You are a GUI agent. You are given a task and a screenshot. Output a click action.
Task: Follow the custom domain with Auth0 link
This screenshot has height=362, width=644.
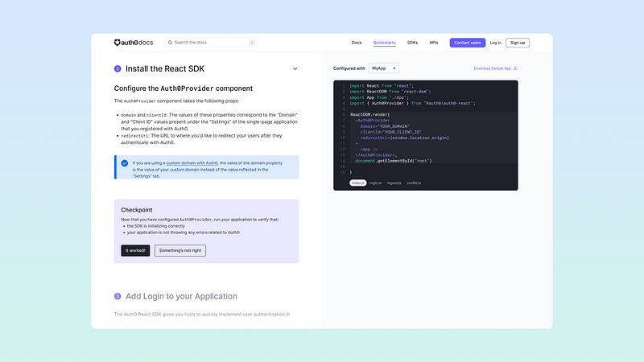(192, 163)
